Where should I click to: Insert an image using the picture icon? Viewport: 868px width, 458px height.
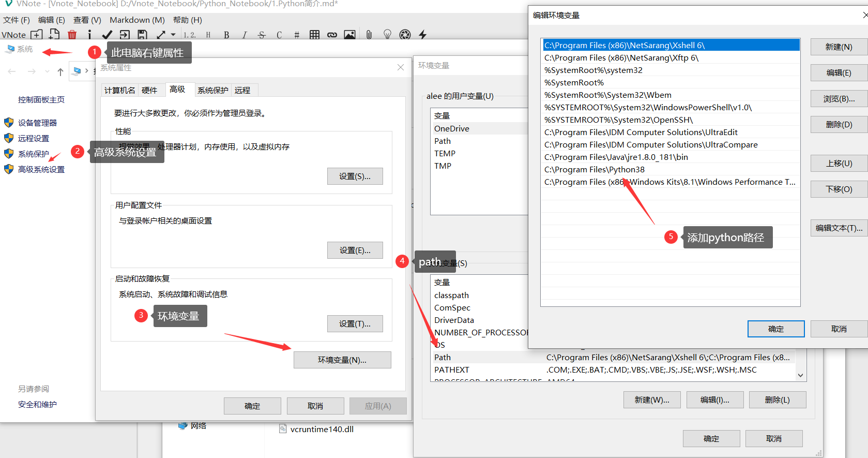click(350, 35)
